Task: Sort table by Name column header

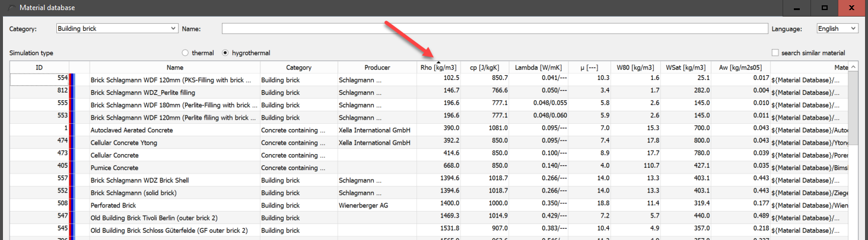Action: click(x=175, y=68)
